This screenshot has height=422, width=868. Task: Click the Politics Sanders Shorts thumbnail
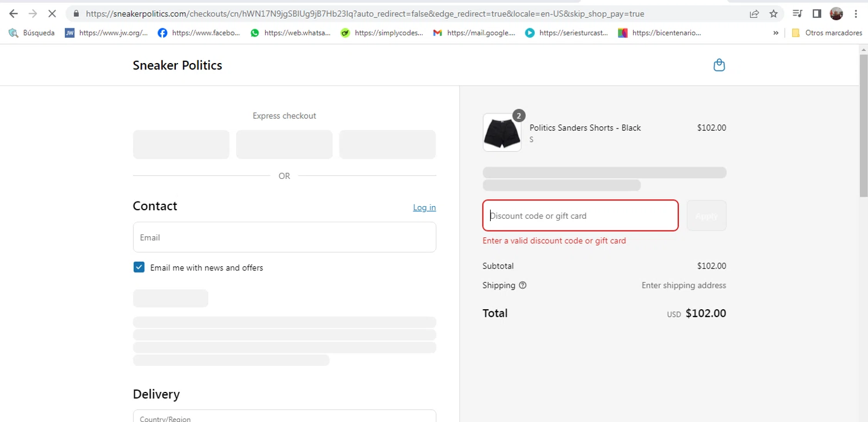502,133
